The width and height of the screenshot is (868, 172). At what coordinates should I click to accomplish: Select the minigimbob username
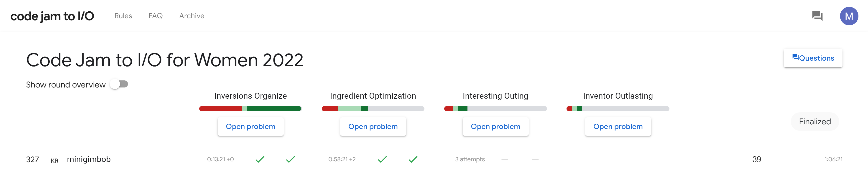coord(89,159)
